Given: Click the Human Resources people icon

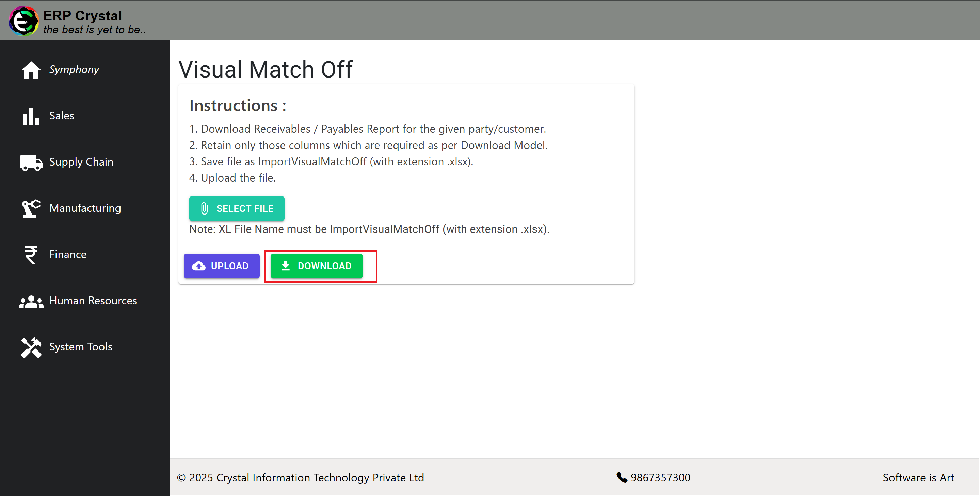Looking at the screenshot, I should pos(31,301).
